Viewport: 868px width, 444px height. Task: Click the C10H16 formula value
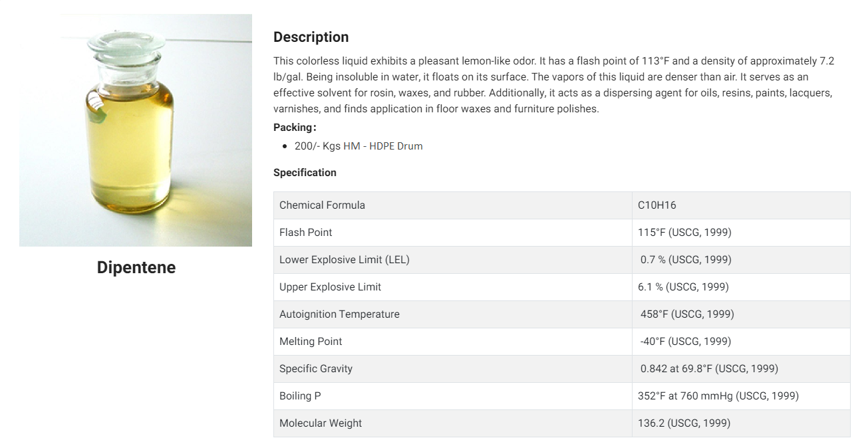pyautogui.click(x=657, y=205)
